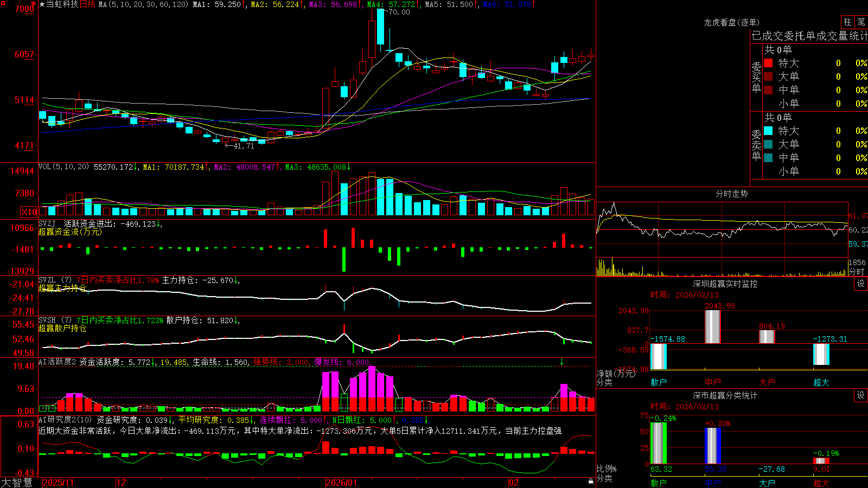This screenshot has width=868, height=488.
Task: Click the green down arrow in AI活跃度 panel
Action: click(x=561, y=362)
